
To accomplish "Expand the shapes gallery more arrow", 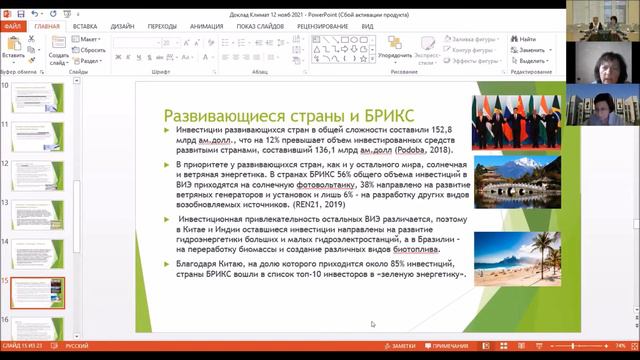I will [x=372, y=59].
